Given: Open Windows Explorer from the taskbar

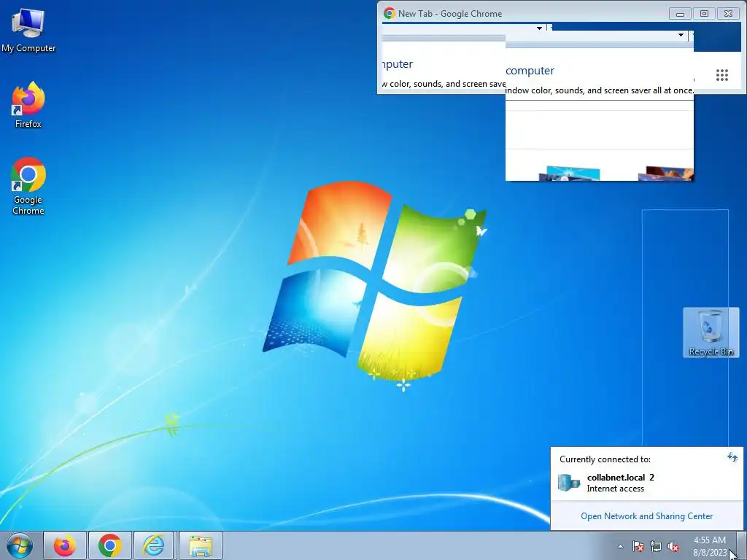Looking at the screenshot, I should click(201, 545).
